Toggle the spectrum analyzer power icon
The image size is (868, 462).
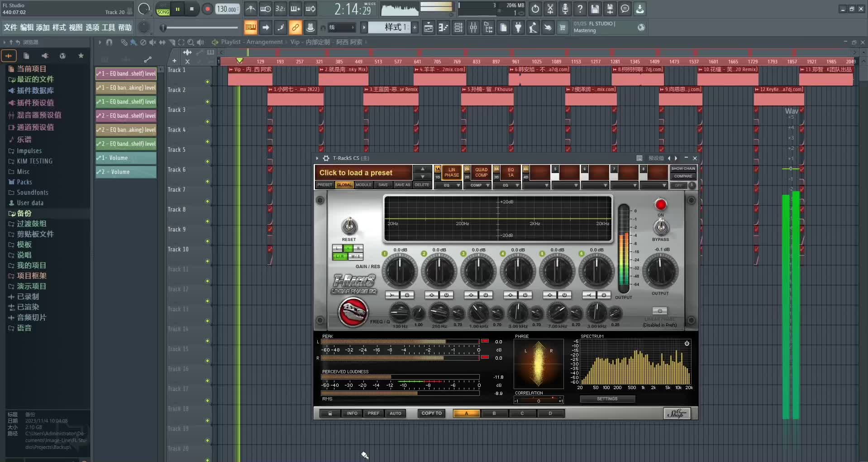click(687, 343)
